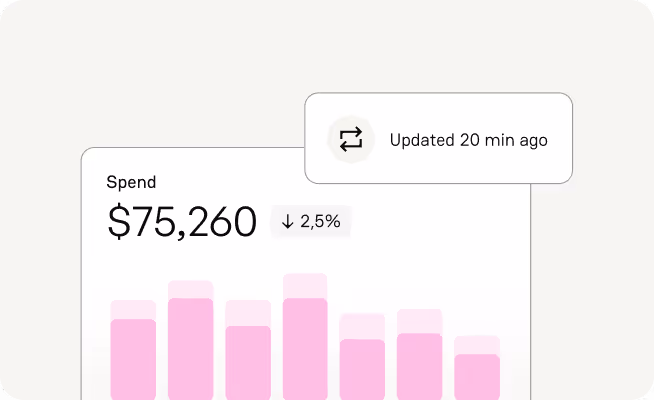The width and height of the screenshot is (654, 400).
Task: Click the 2,5% change badge
Action: click(311, 222)
